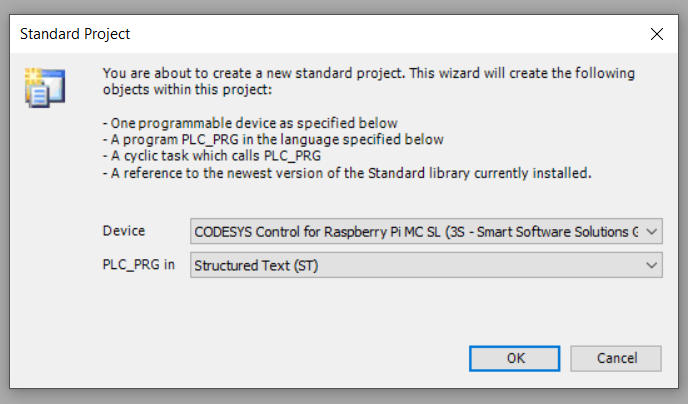The width and height of the screenshot is (688, 404).
Task: Open the PLC_PRG in language list
Action: coord(426,265)
